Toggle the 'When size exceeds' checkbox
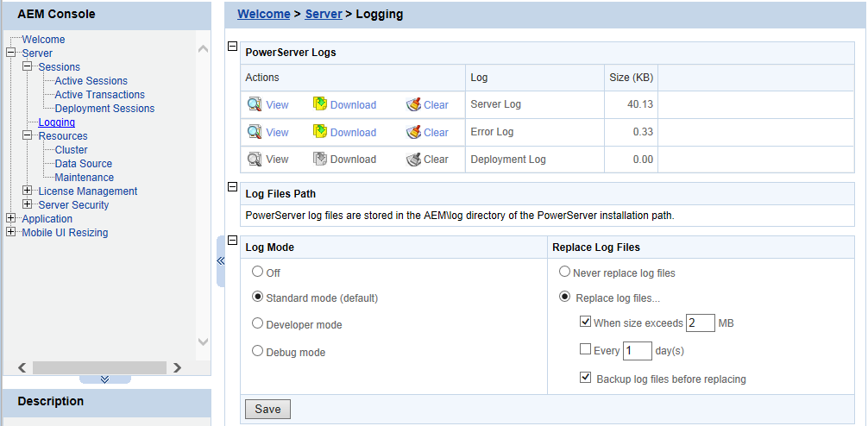Image resolution: width=868 pixels, height=426 pixels. tap(586, 323)
